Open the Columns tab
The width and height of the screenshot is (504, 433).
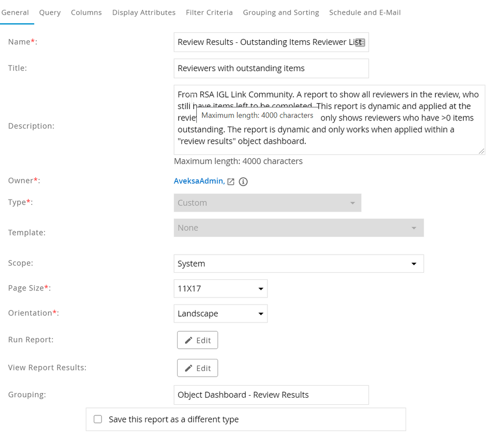point(86,13)
